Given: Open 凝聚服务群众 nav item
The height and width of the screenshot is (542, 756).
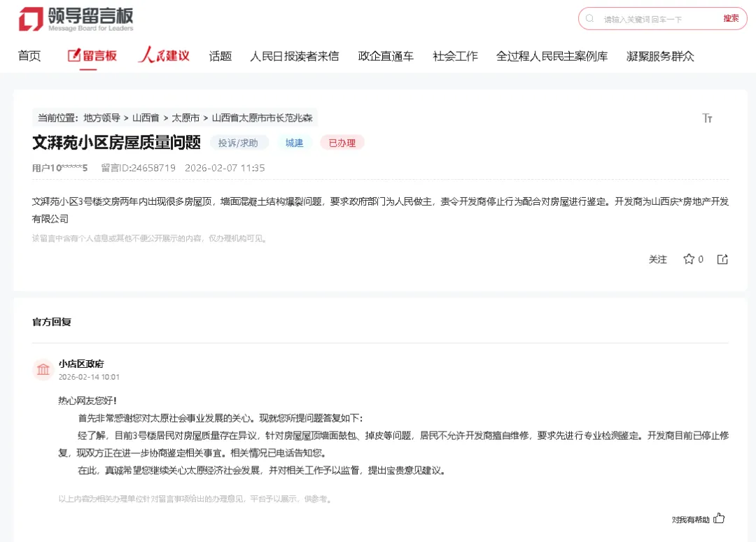Looking at the screenshot, I should coord(660,57).
